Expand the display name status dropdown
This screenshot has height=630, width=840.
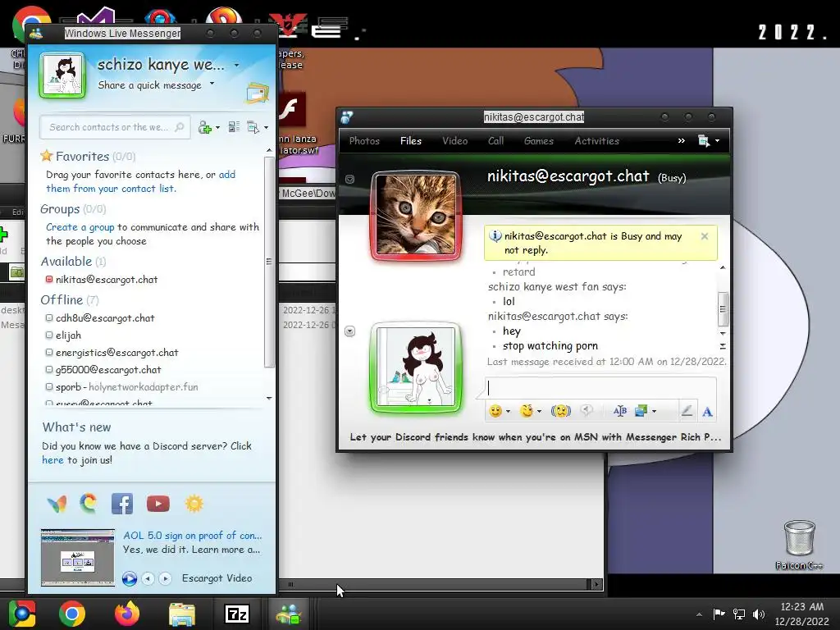(x=237, y=66)
